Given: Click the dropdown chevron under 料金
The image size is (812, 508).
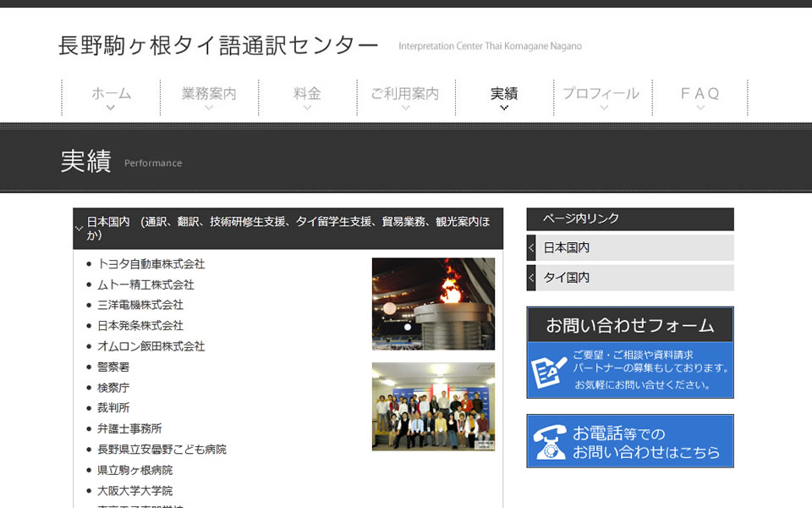Looking at the screenshot, I should coord(307,108).
